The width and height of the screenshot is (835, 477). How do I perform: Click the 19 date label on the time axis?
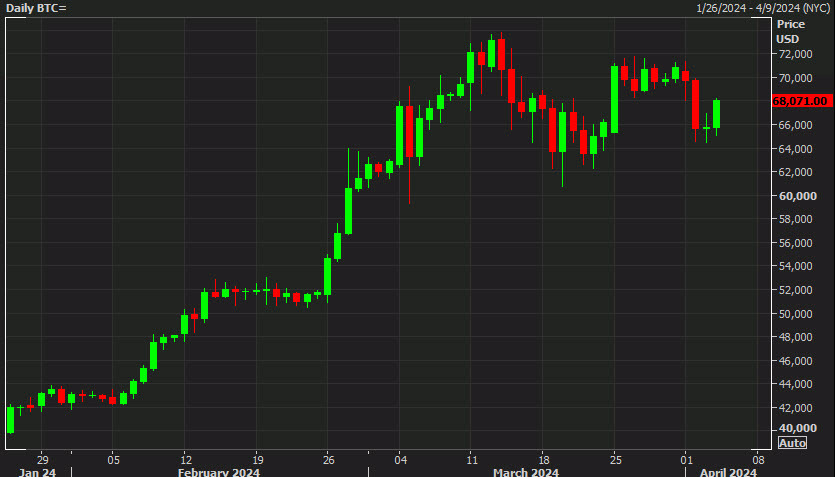pos(256,460)
